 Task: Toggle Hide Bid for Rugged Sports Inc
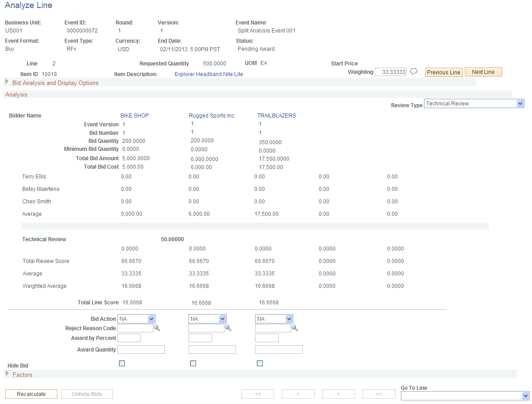(193, 363)
